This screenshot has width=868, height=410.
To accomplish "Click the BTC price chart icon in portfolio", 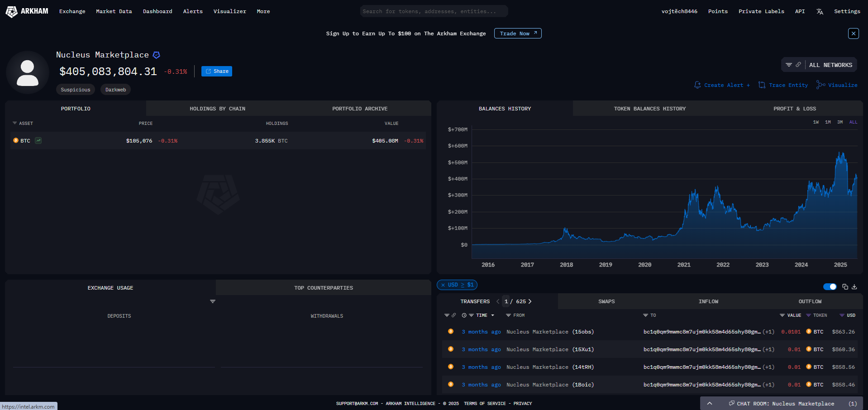I will click(38, 141).
